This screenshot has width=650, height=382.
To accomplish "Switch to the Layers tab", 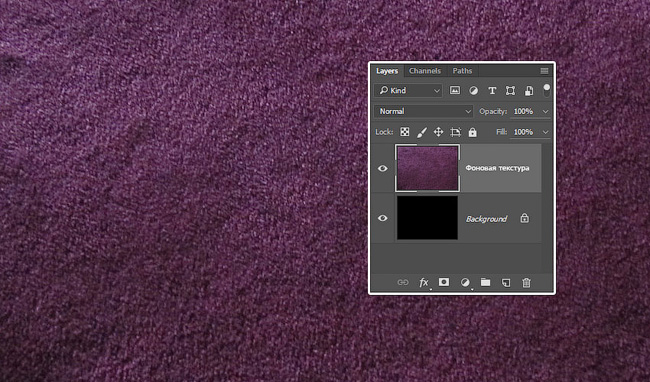I will click(x=387, y=71).
